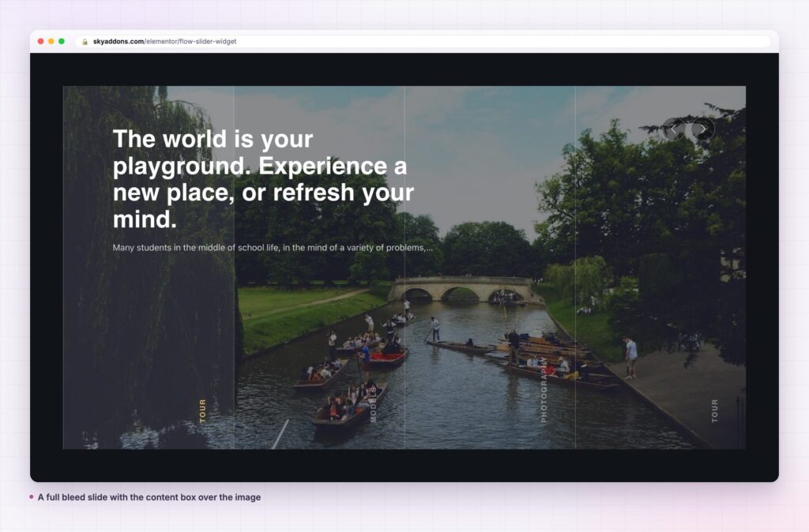Viewport: 809px width, 532px height.
Task: Select the white TOUR label at right
Action: [x=714, y=411]
